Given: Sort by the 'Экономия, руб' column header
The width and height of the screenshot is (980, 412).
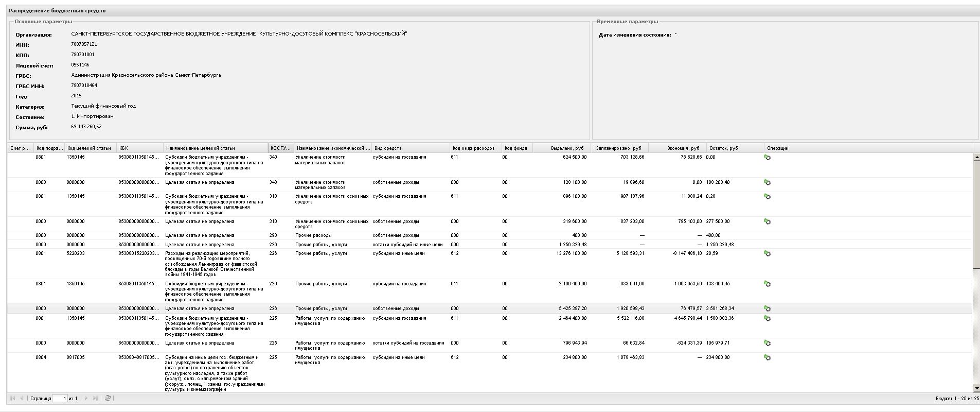Looking at the screenshot, I should (678, 148).
